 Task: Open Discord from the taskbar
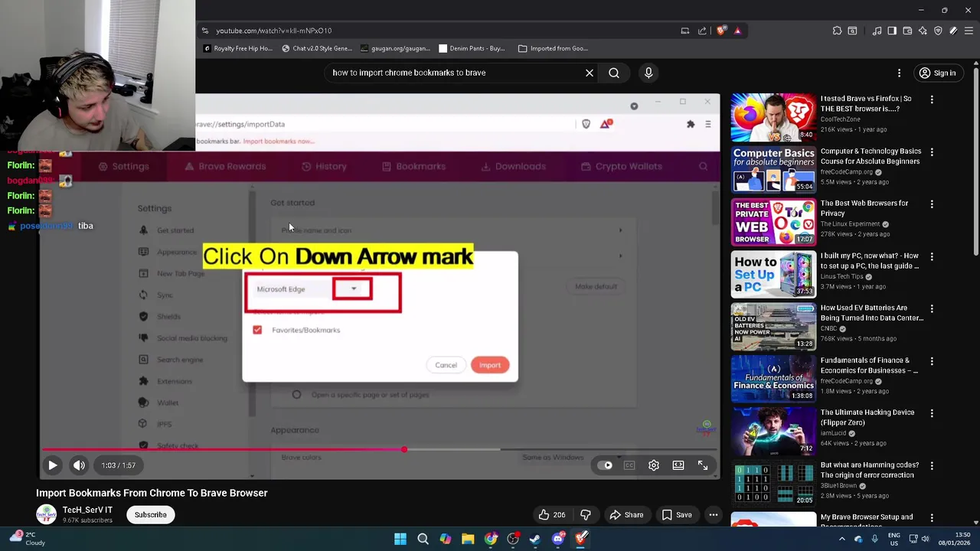click(558, 539)
